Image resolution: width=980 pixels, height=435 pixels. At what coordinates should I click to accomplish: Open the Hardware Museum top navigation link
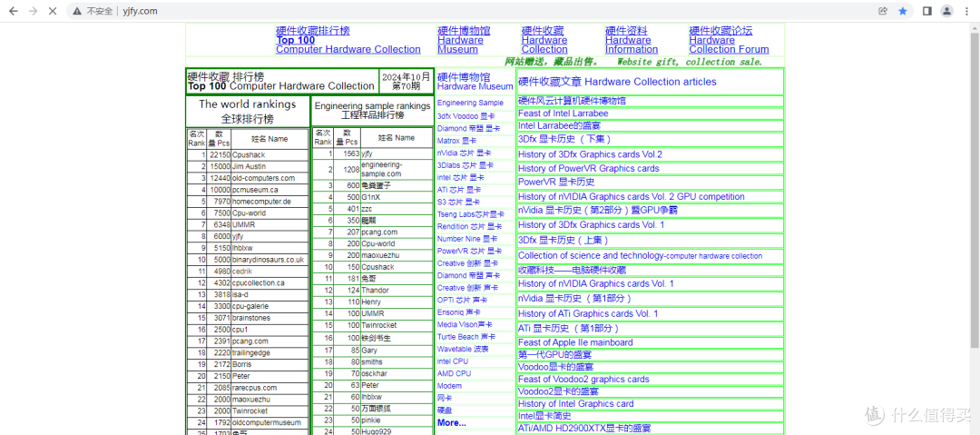[464, 40]
